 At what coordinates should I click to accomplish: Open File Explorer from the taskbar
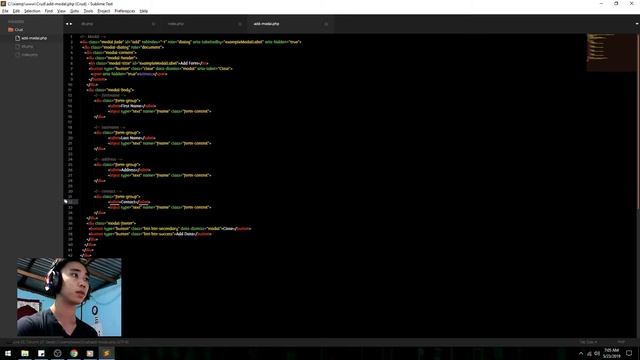tap(25, 353)
